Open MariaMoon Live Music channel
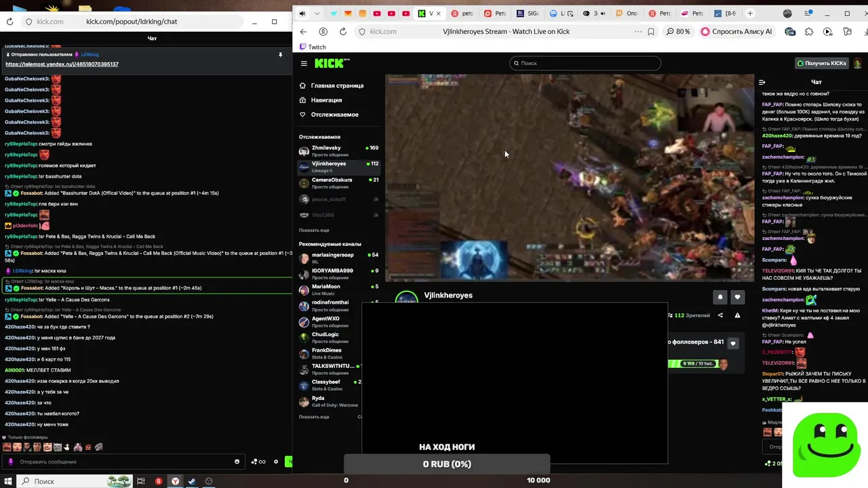 tap(338, 289)
